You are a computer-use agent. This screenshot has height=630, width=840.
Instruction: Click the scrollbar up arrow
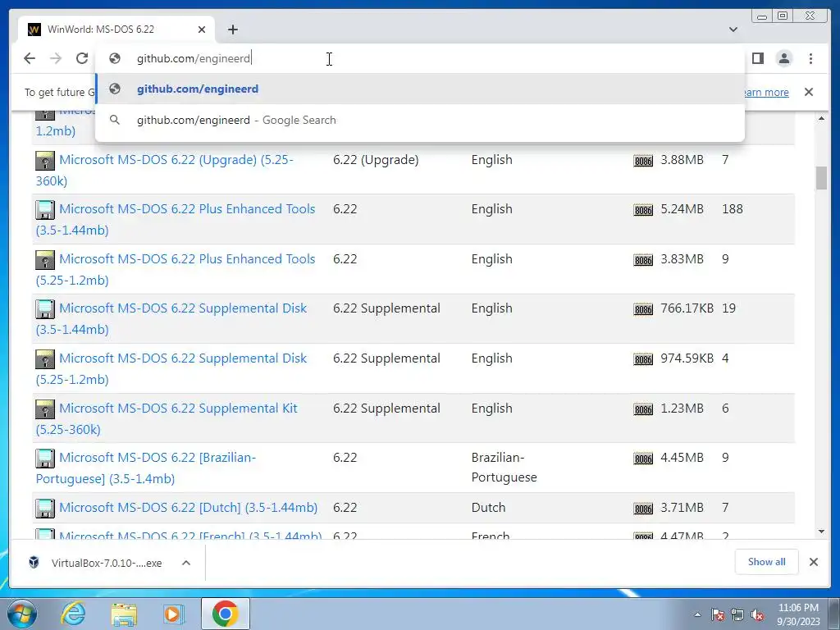[x=821, y=118]
